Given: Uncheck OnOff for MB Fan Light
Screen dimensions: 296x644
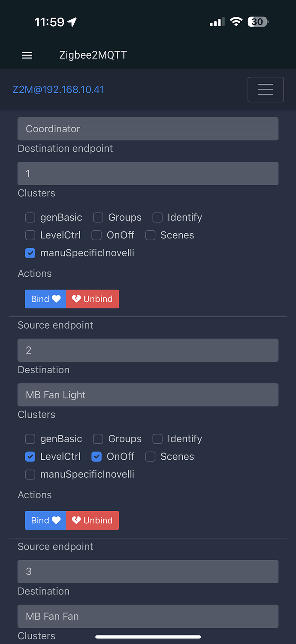Looking at the screenshot, I should 97,457.
